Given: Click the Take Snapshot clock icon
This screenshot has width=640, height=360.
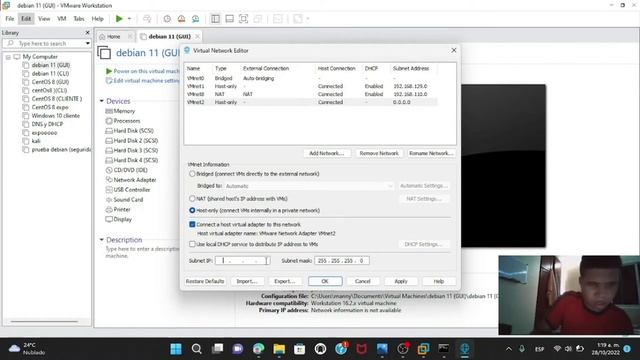Looking at the screenshot, I should pyautogui.click(x=167, y=19).
